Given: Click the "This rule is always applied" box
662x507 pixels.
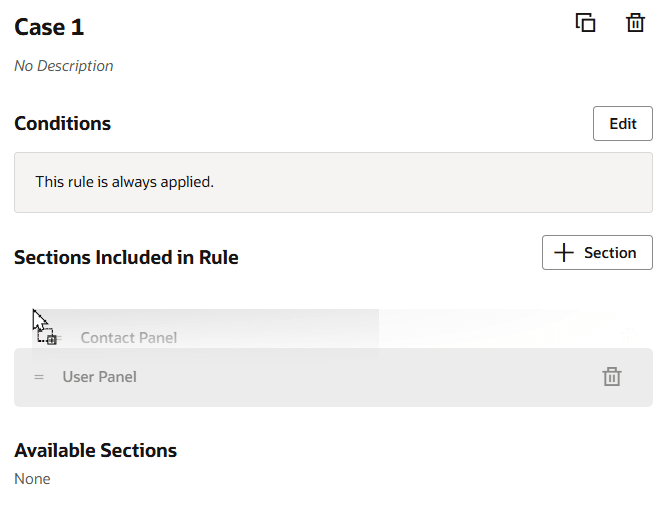Looking at the screenshot, I should [333, 182].
